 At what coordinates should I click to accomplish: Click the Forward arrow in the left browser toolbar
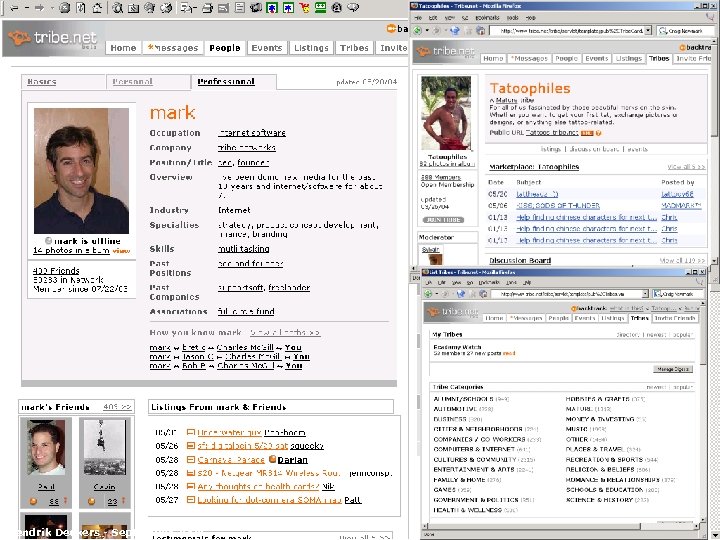click(x=39, y=7)
